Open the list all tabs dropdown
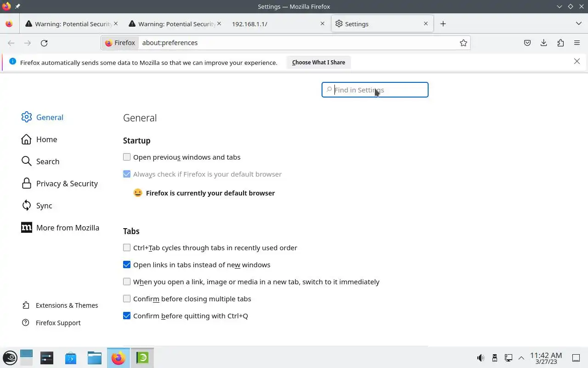This screenshot has width=588, height=368. pos(578,23)
